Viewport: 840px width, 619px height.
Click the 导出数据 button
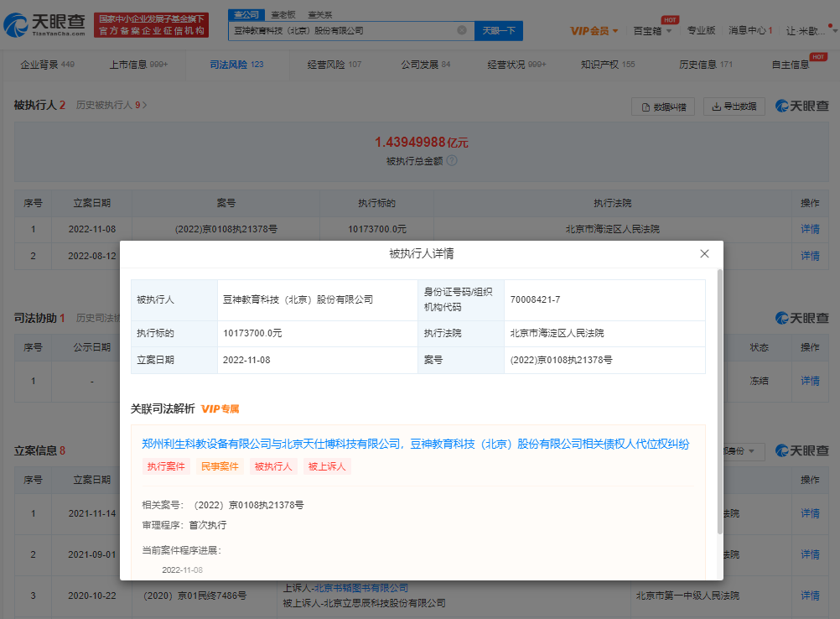click(734, 107)
